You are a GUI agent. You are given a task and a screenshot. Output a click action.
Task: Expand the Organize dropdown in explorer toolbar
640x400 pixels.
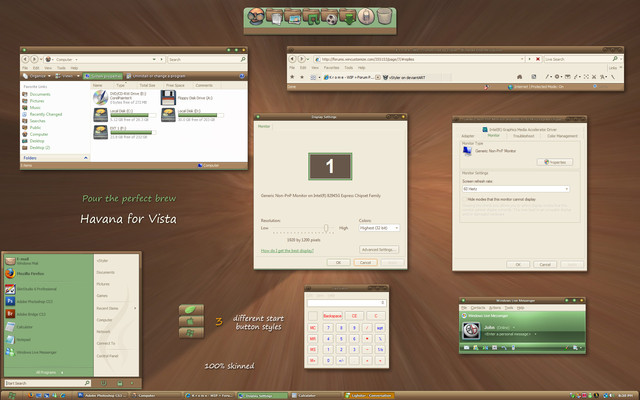pos(49,76)
